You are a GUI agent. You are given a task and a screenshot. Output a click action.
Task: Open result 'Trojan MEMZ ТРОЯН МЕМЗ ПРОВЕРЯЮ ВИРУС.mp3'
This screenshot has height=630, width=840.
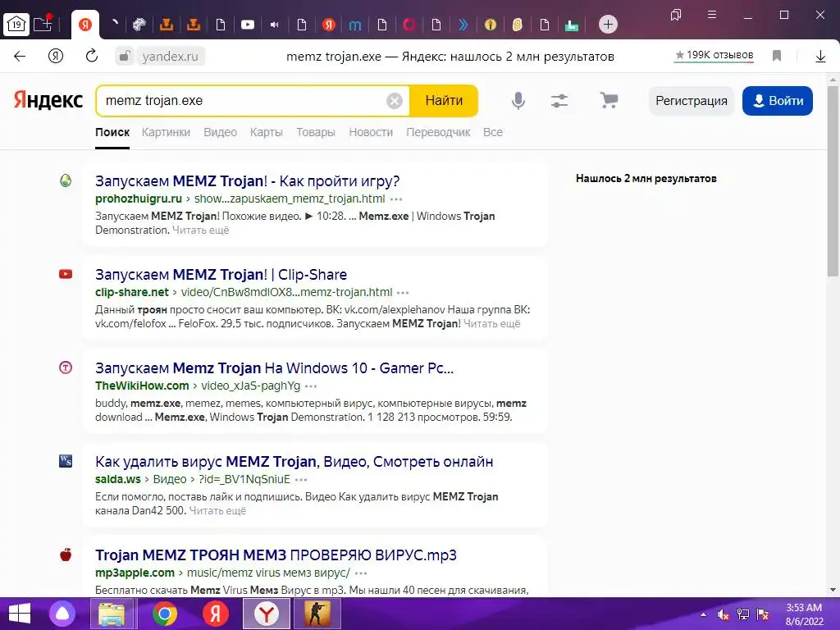(276, 555)
